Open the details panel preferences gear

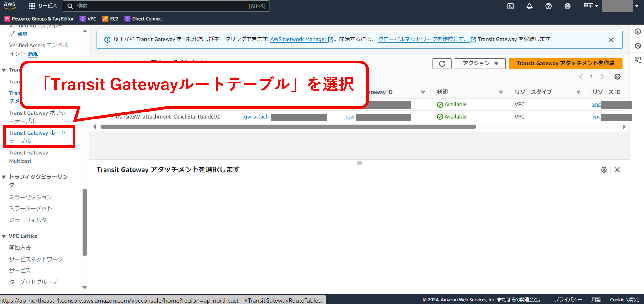coord(604,170)
